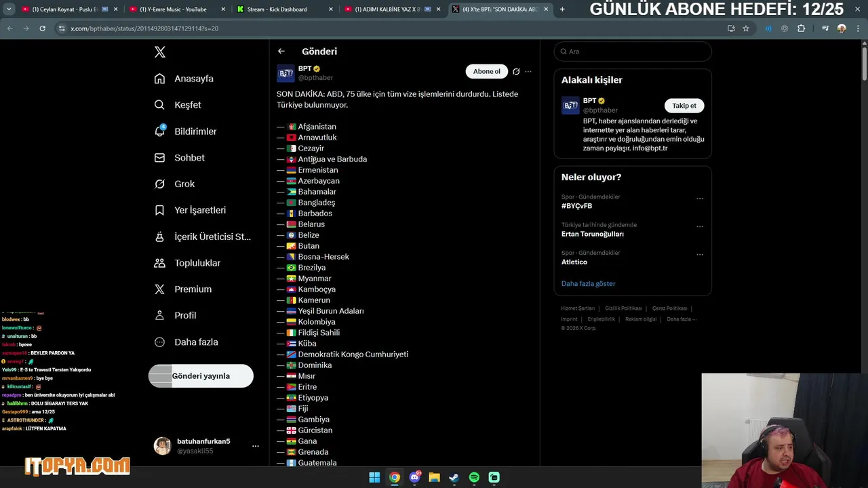The width and height of the screenshot is (868, 488).
Task: Click the Ara search field
Action: 633,52
